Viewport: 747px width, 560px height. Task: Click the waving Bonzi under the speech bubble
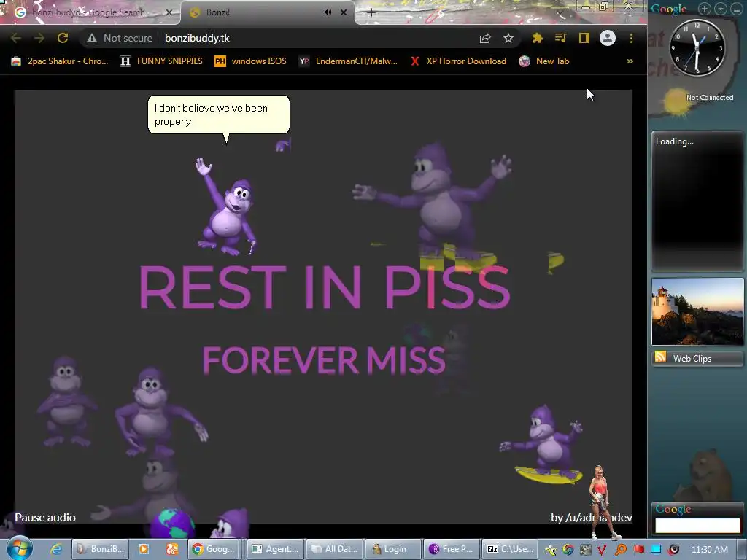(x=227, y=206)
